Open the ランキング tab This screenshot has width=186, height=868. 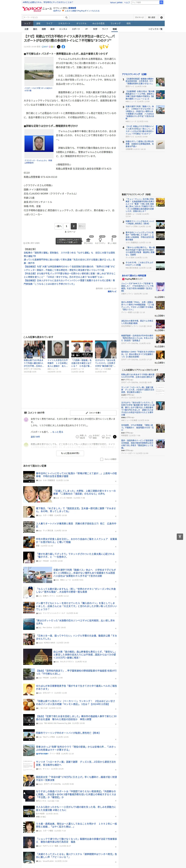(x=115, y=24)
